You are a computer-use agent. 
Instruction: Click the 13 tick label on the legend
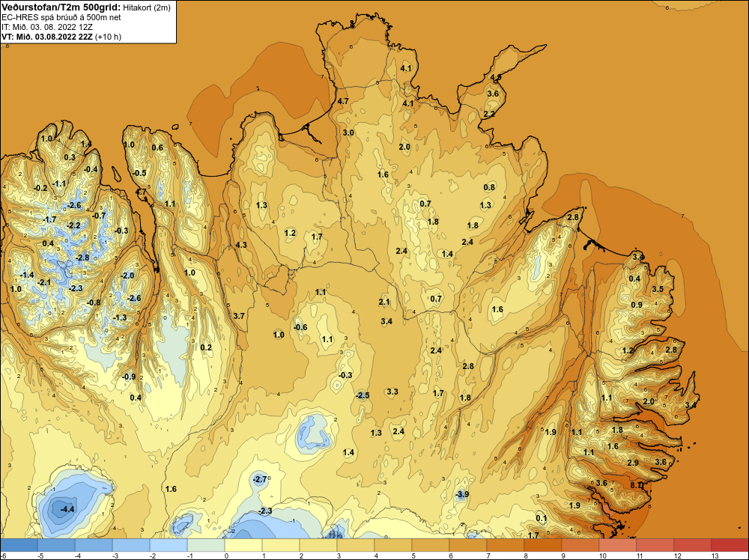[715, 556]
